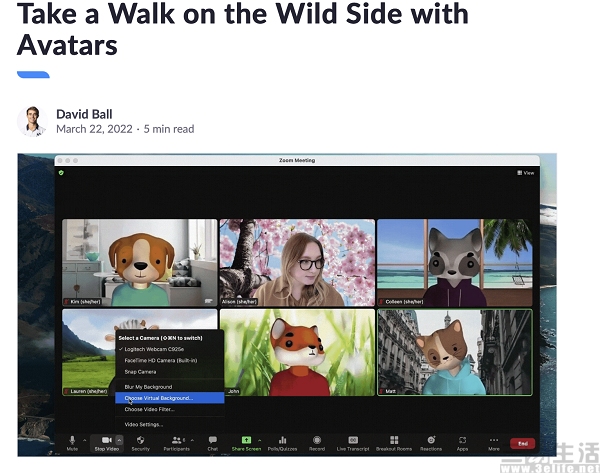Open the Participants panel icon
The height and width of the screenshot is (473, 600).
tap(177, 440)
